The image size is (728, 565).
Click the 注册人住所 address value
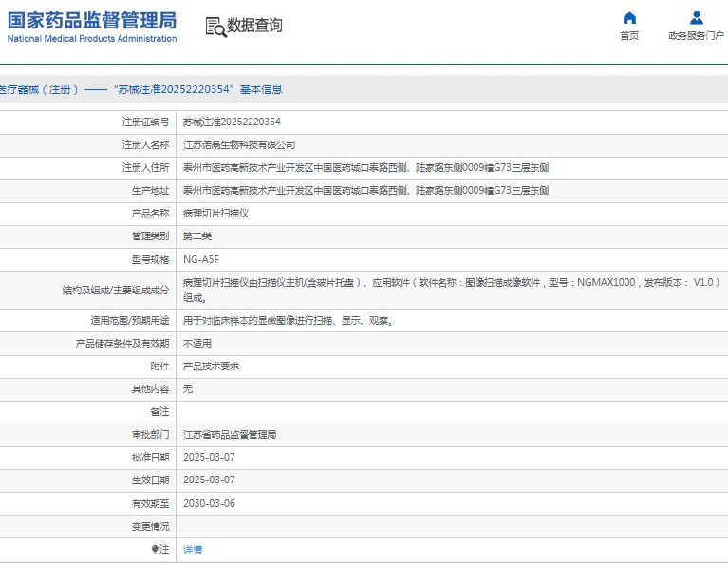tap(365, 168)
